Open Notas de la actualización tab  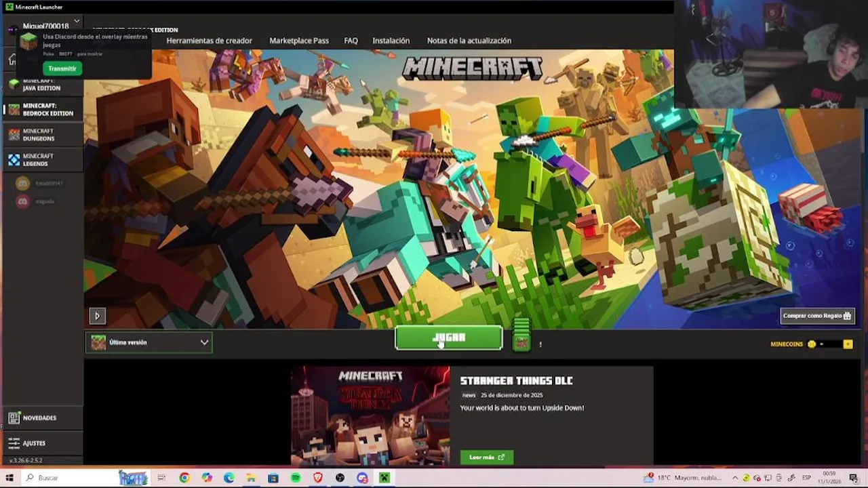click(x=469, y=41)
